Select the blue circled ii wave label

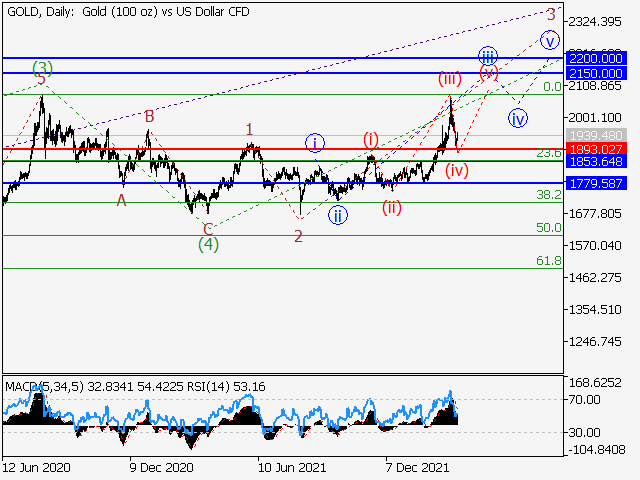pos(338,216)
